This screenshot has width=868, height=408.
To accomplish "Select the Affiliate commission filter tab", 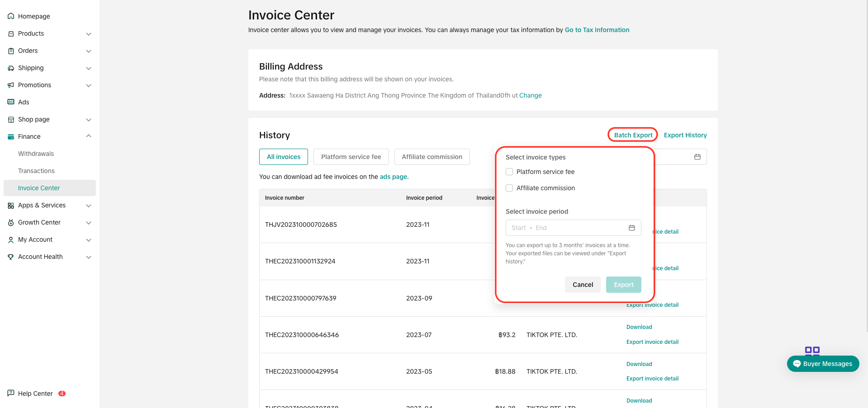I will 432,157.
